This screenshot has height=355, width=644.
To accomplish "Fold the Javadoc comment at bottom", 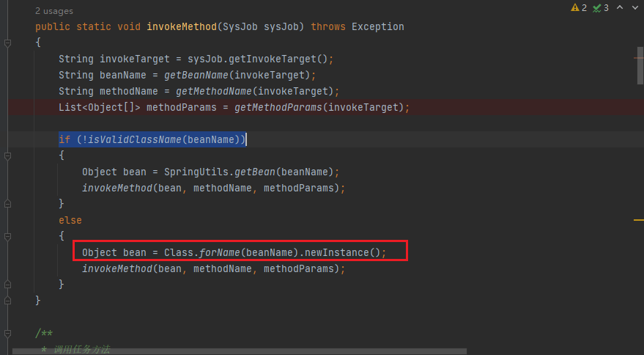I will 8,333.
